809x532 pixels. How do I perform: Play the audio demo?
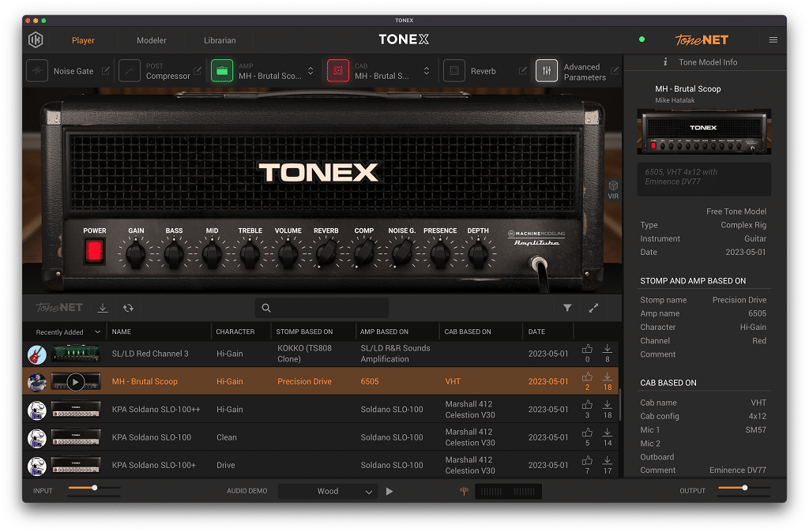389,491
